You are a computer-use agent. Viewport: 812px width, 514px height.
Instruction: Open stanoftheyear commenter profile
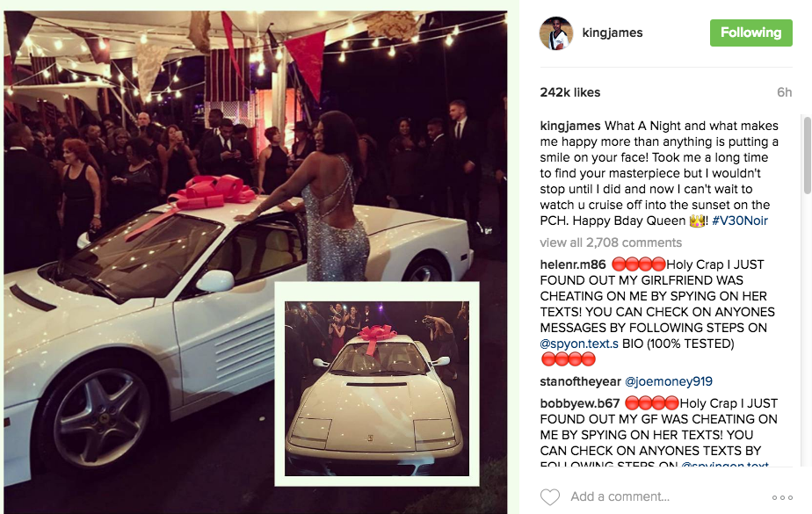coord(580,381)
